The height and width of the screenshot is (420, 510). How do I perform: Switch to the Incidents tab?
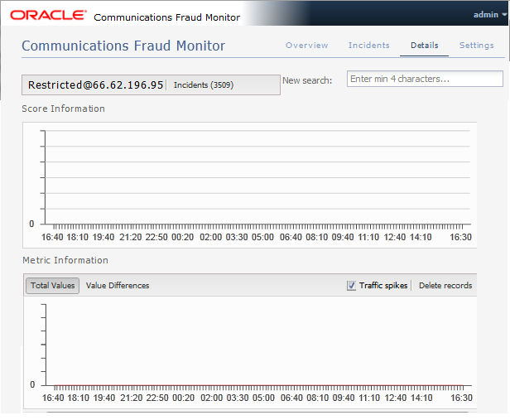[369, 46]
